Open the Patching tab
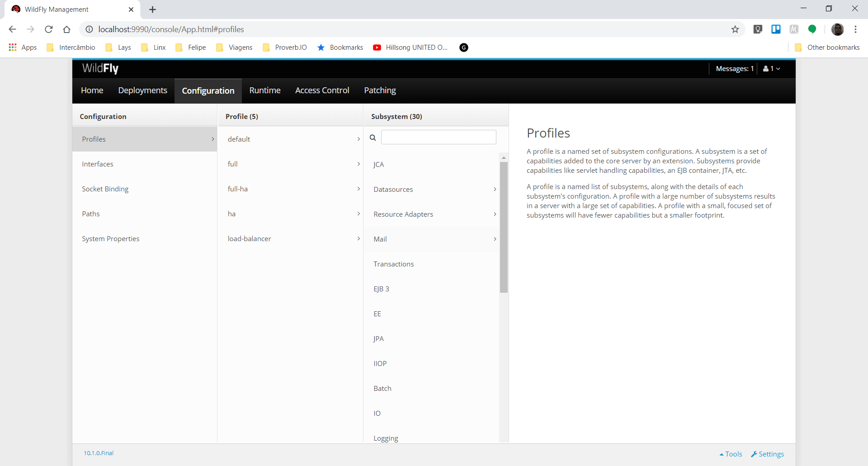Screen dimensions: 868x466 point(380,90)
